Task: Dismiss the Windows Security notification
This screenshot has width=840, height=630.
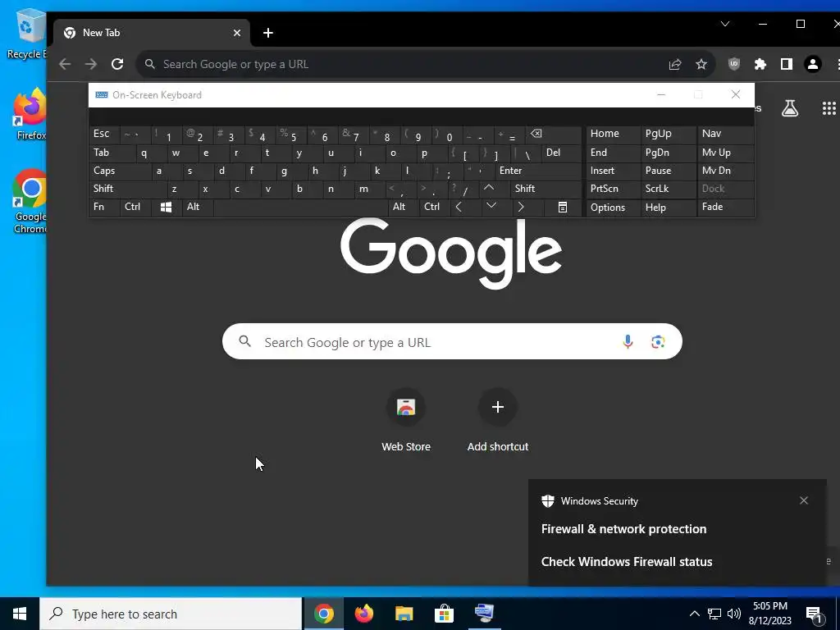Action: point(804,500)
